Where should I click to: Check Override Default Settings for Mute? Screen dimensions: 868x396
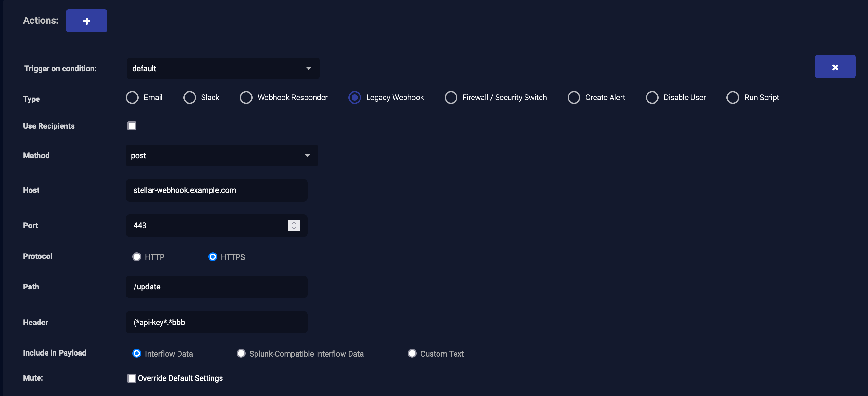click(x=132, y=378)
